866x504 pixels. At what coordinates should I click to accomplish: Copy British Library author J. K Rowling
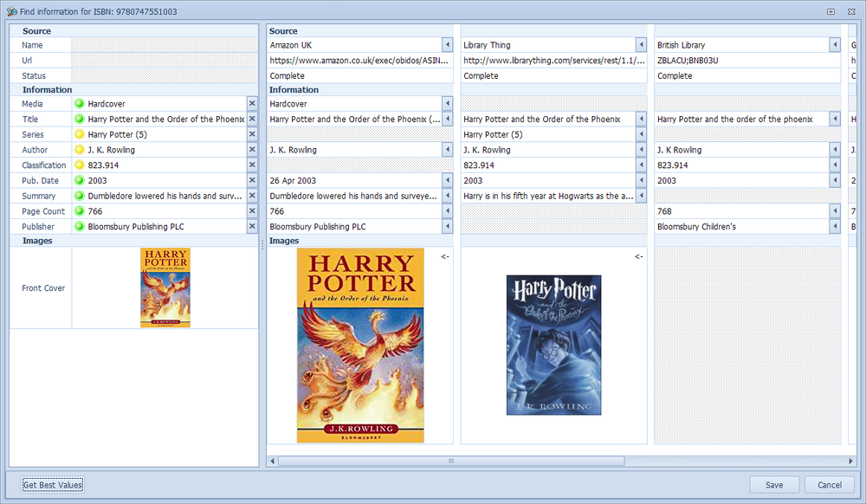click(835, 150)
